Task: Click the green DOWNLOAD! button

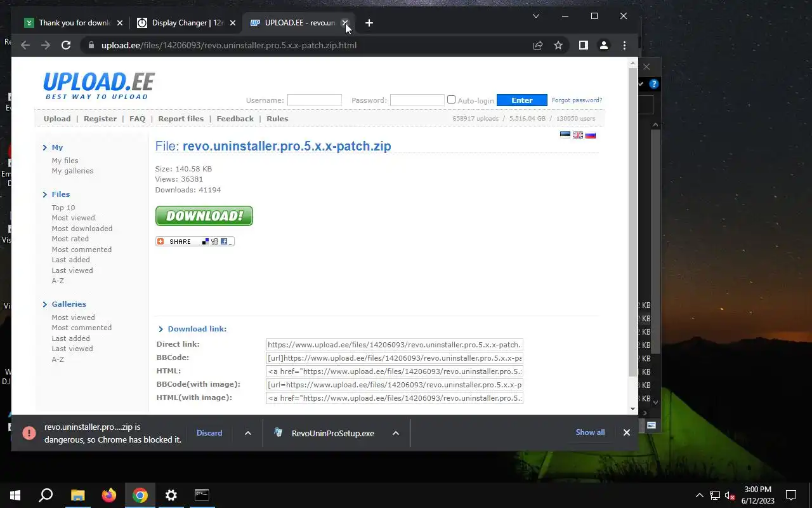Action: tap(204, 216)
